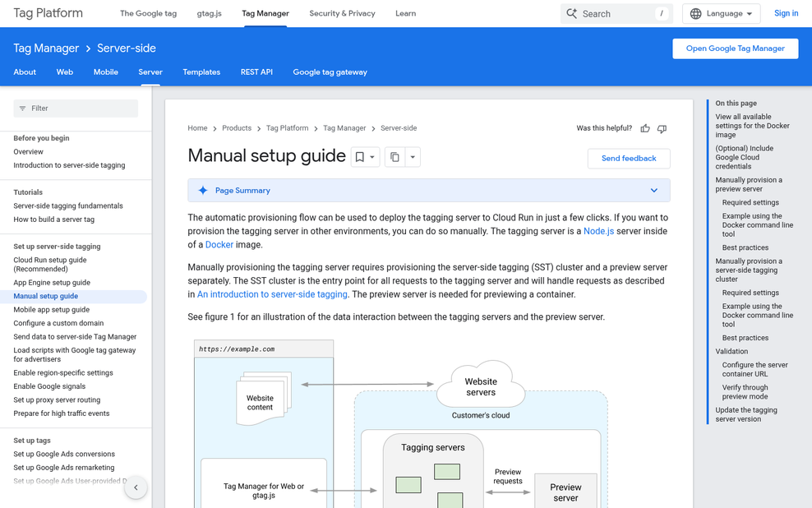Focus the Search input field
This screenshot has height=508, width=812.
(x=616, y=13)
